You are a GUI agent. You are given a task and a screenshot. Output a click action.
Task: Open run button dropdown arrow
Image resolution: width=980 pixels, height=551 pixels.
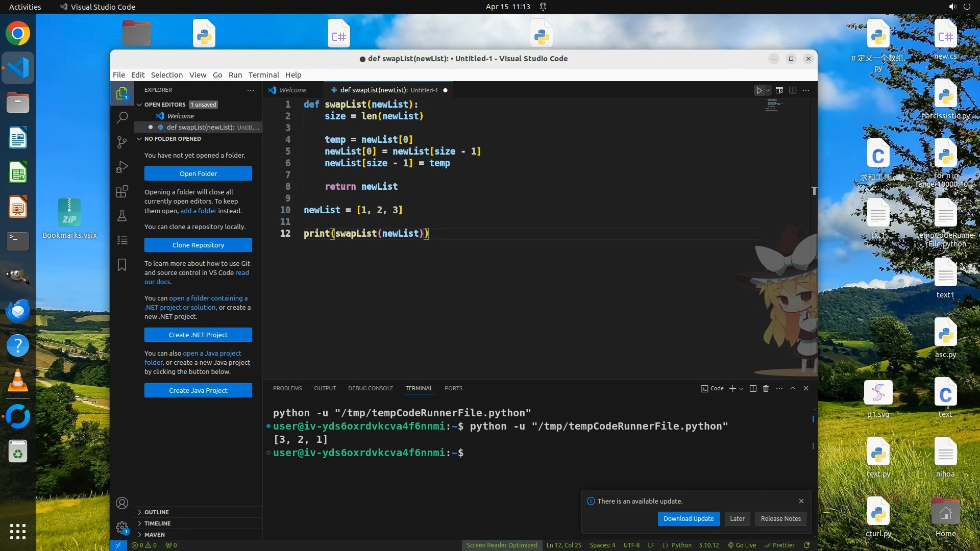pyautogui.click(x=768, y=90)
